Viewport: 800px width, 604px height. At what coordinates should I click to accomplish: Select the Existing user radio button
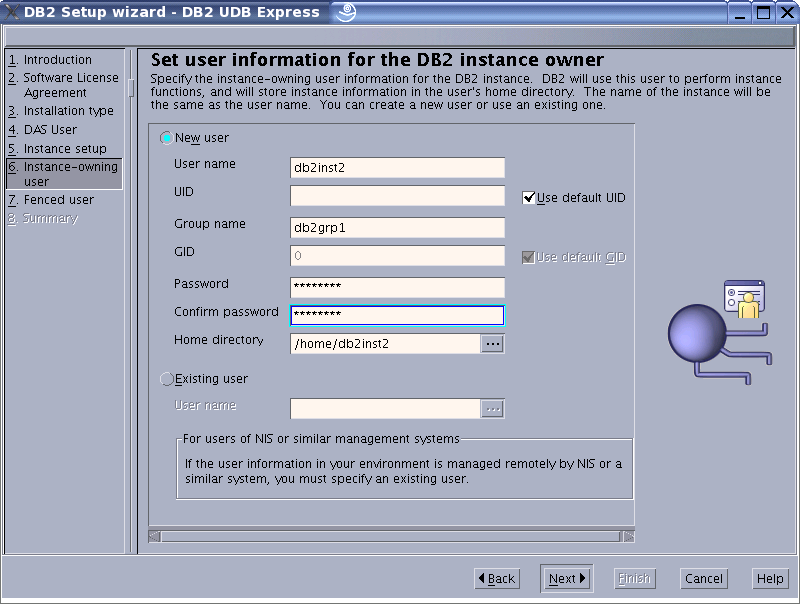click(166, 379)
